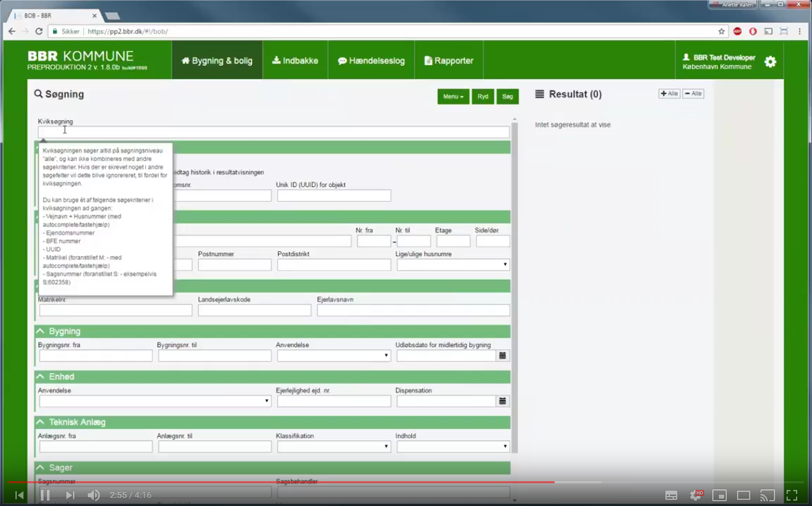The image size is (812, 506).
Task: Toggle subtitles in the video player
Action: tap(671, 495)
